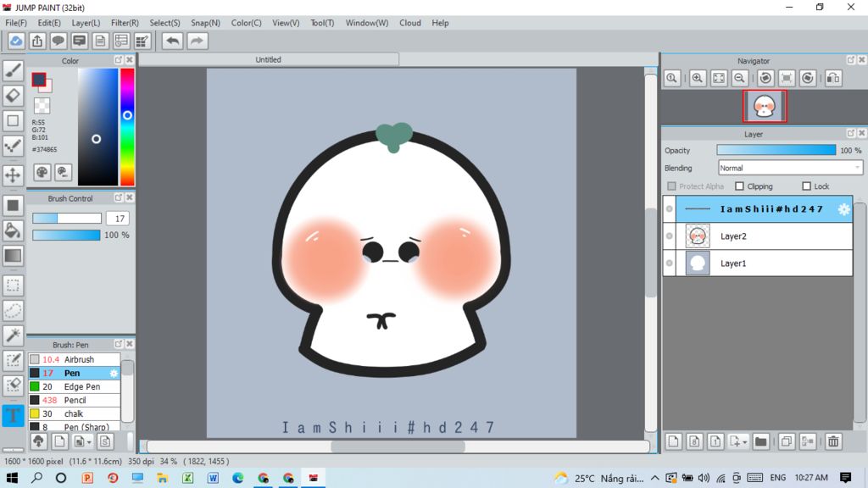Open the Filter menu
The image size is (868, 488).
(x=125, y=23)
